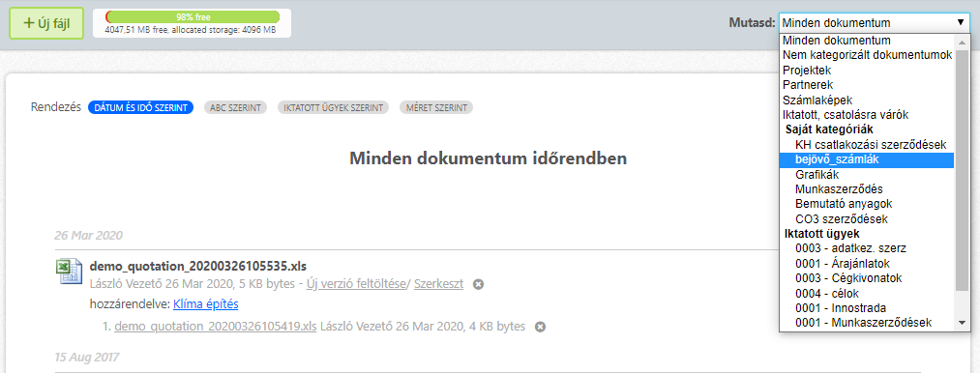Choose Projektek from the list
This screenshot has width=980, height=373.
(x=866, y=71)
